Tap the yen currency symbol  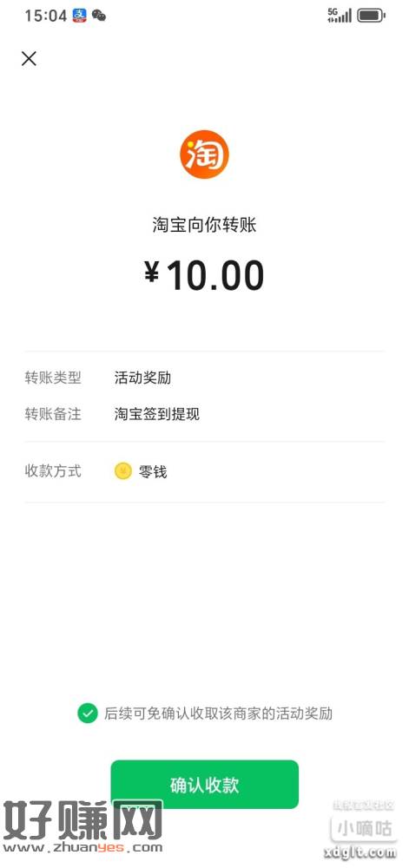[152, 273]
